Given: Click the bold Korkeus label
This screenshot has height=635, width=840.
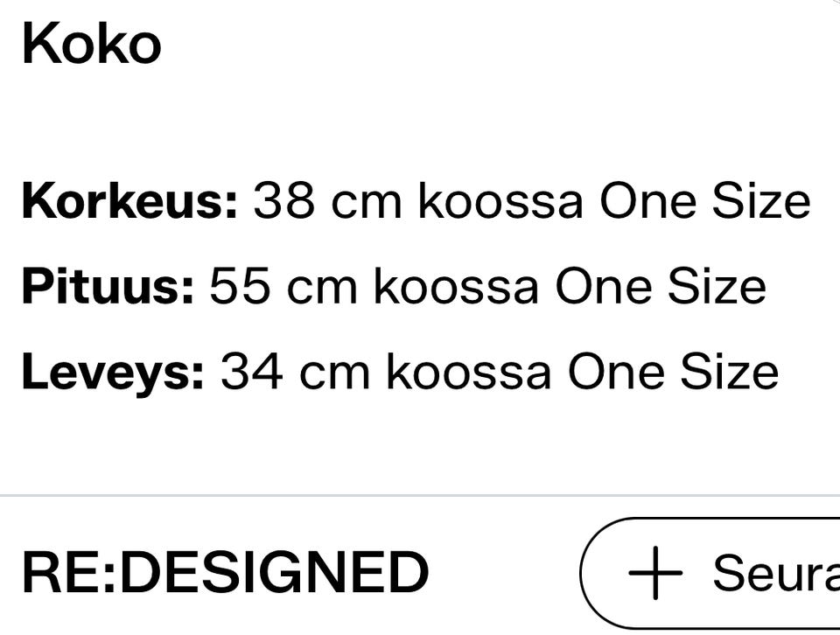Looking at the screenshot, I should [x=129, y=201].
